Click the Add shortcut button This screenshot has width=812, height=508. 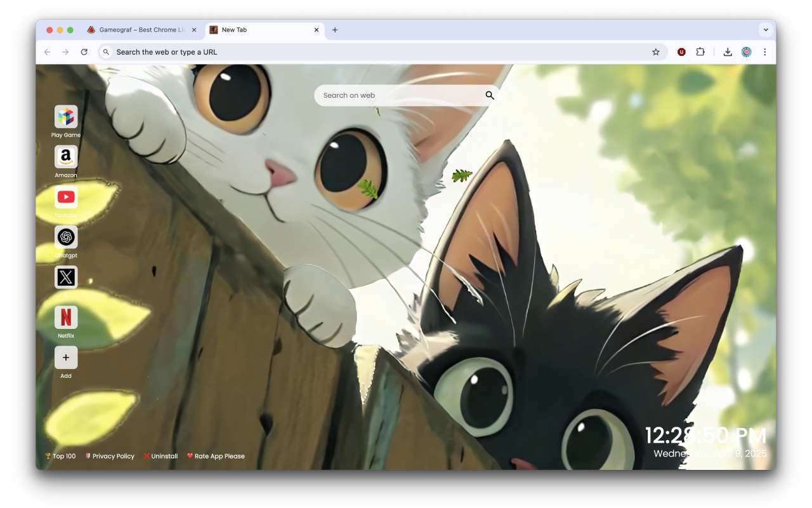click(x=66, y=358)
